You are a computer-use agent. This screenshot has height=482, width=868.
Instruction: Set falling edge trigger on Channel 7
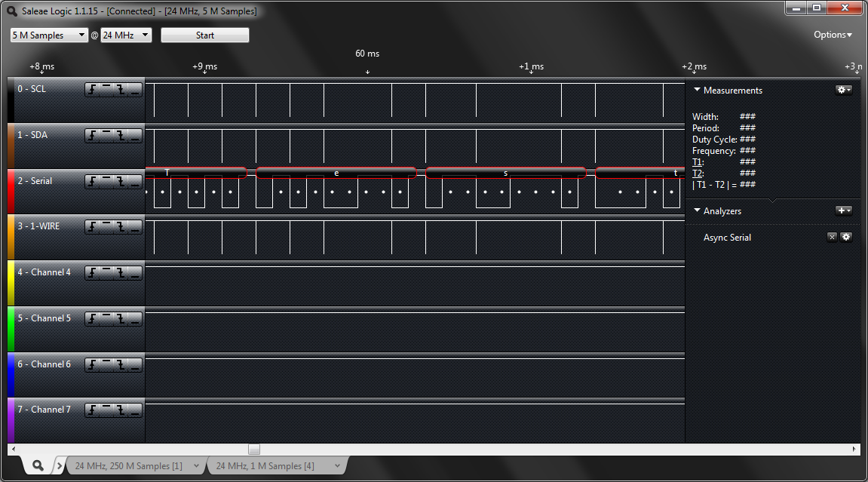121,410
